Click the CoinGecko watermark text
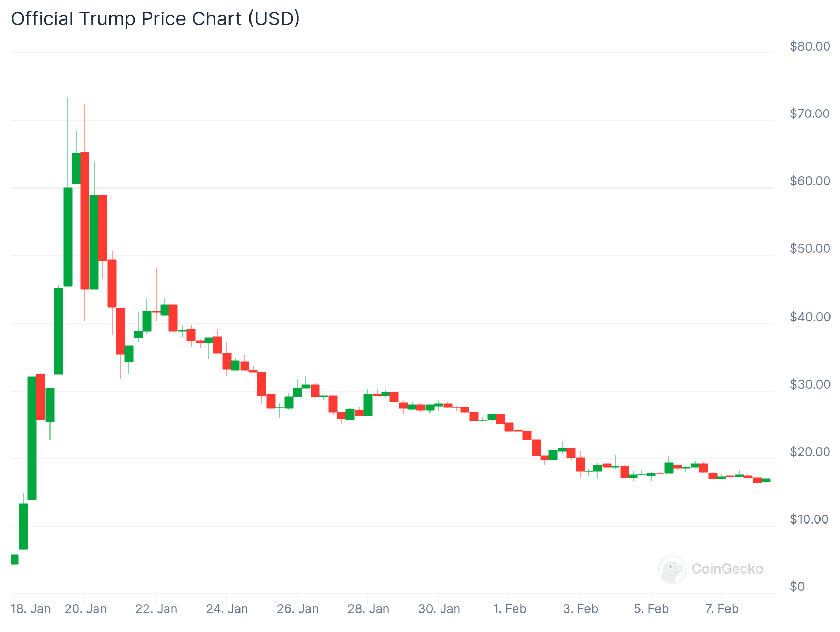The width and height of the screenshot is (840, 632). (727, 569)
